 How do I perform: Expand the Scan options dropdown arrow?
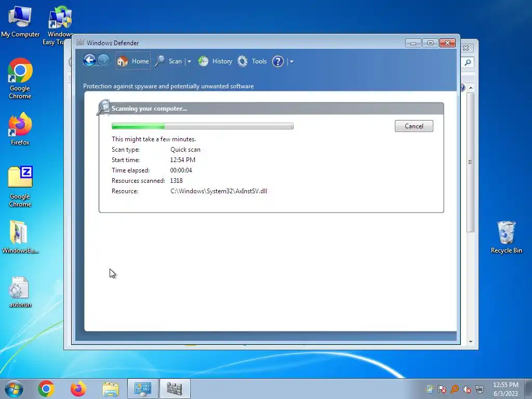point(189,62)
